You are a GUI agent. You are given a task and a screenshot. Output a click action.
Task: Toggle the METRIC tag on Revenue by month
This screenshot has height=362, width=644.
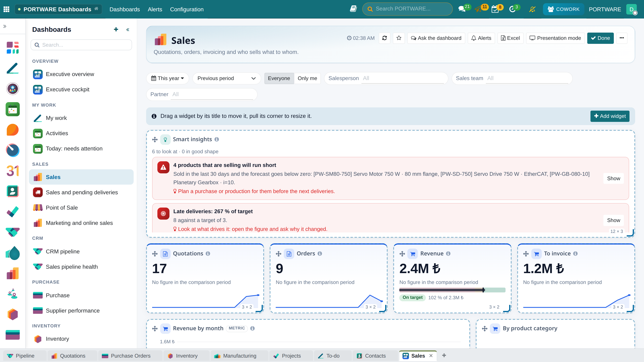(236, 328)
